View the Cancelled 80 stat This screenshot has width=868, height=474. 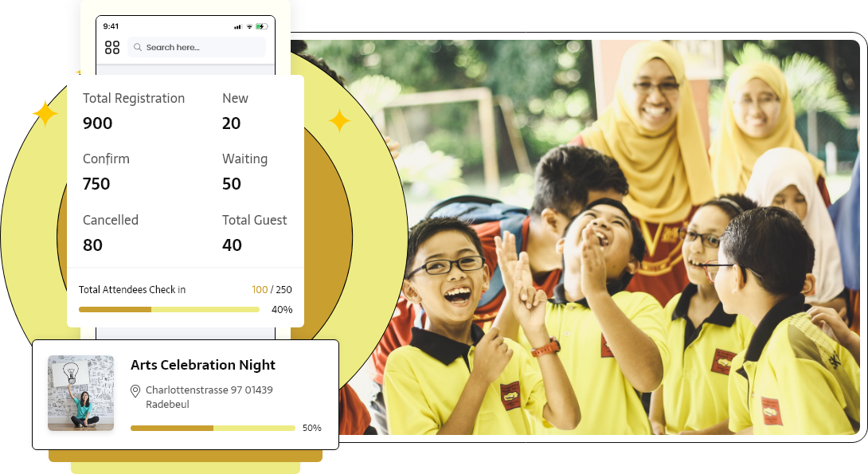[110, 233]
